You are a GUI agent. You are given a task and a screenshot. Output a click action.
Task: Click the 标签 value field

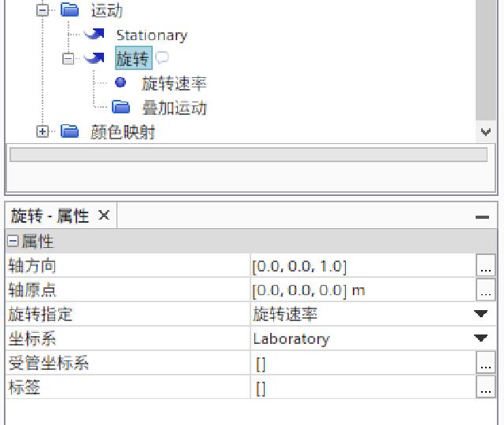coord(362,387)
